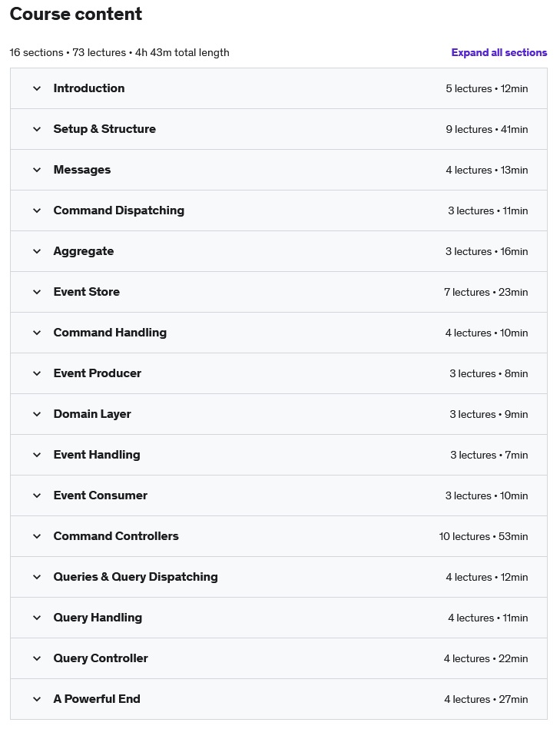Click the Messages section chevron icon
Viewport: 560px width, 729px height.
click(x=37, y=170)
